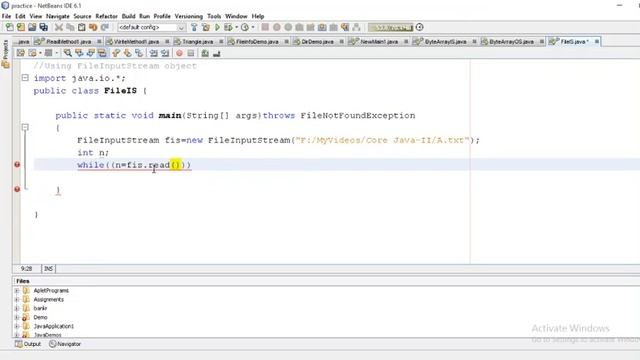The height and width of the screenshot is (360, 640).
Task: Click the Save All toolbar icon
Action: tap(43, 27)
